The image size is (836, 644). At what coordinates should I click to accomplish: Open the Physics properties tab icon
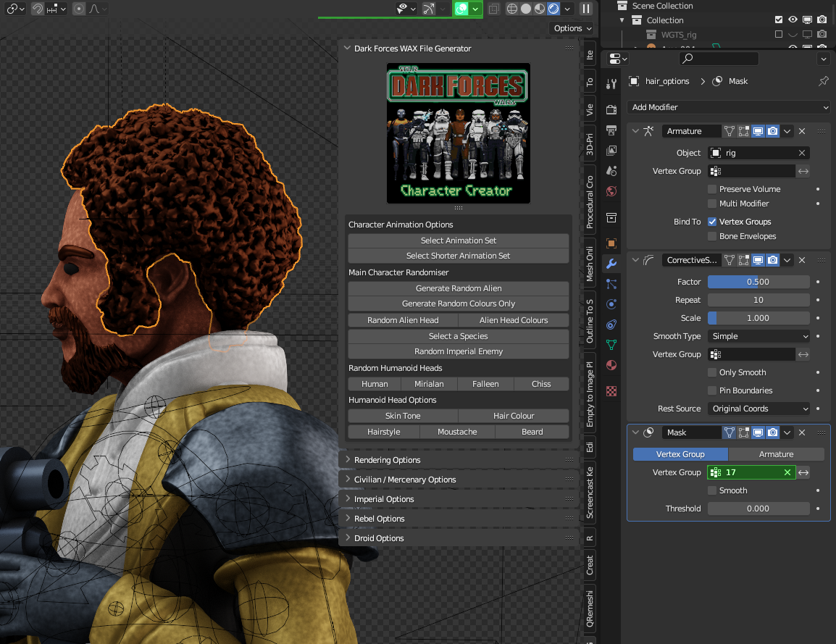[611, 305]
